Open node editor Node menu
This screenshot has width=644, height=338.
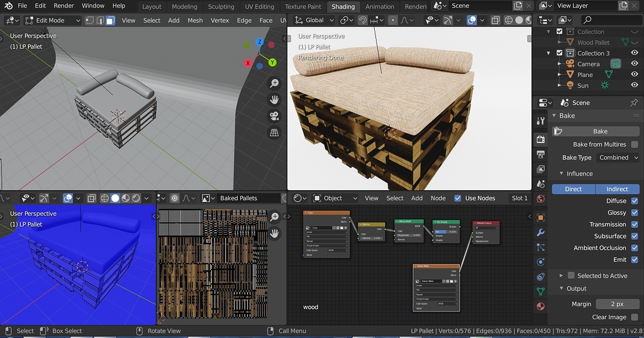[438, 198]
